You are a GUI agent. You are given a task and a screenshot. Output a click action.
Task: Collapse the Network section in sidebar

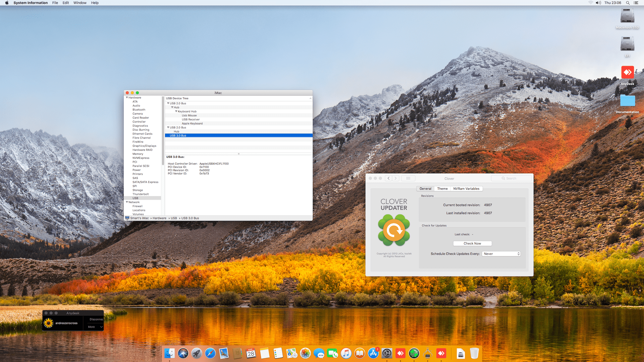pyautogui.click(x=127, y=202)
